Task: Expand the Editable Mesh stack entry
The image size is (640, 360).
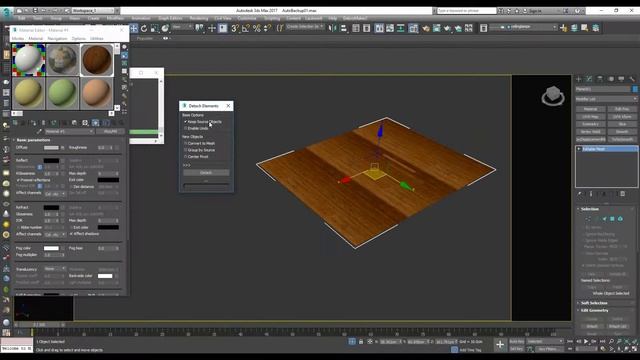Action: (579, 149)
